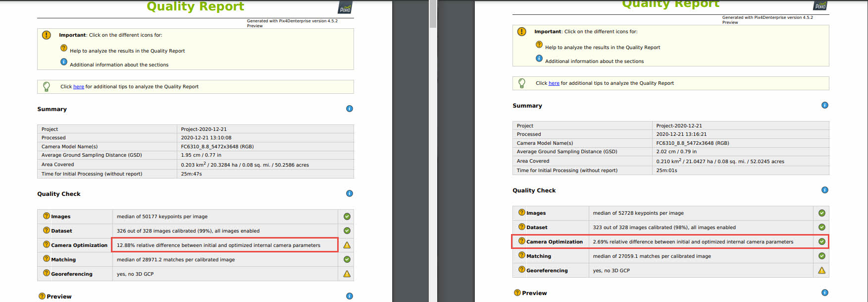
Task: Click green check icon on Dataset row, right report
Action: pyautogui.click(x=822, y=227)
